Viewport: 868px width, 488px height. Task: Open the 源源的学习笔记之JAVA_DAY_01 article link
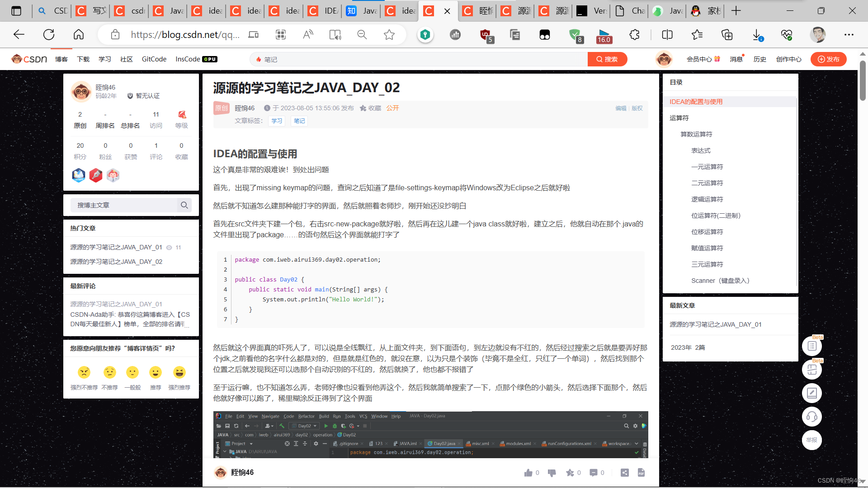(x=116, y=247)
